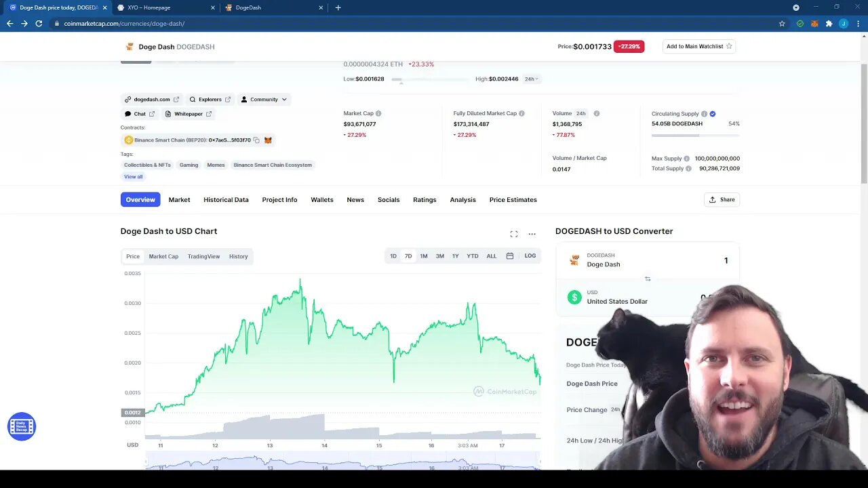Open the Chat link
The width and height of the screenshot is (868, 488).
click(x=140, y=114)
